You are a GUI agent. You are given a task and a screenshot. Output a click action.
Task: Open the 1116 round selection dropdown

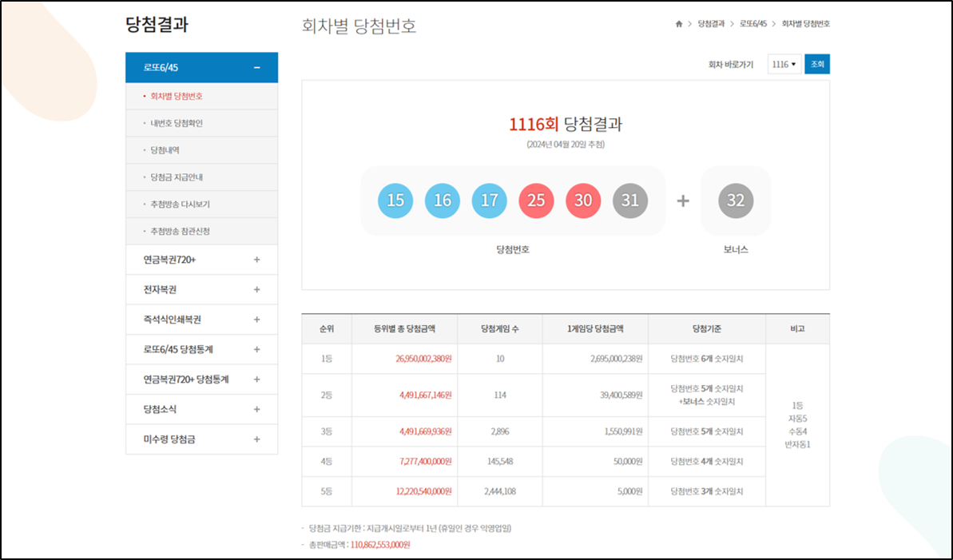point(784,65)
